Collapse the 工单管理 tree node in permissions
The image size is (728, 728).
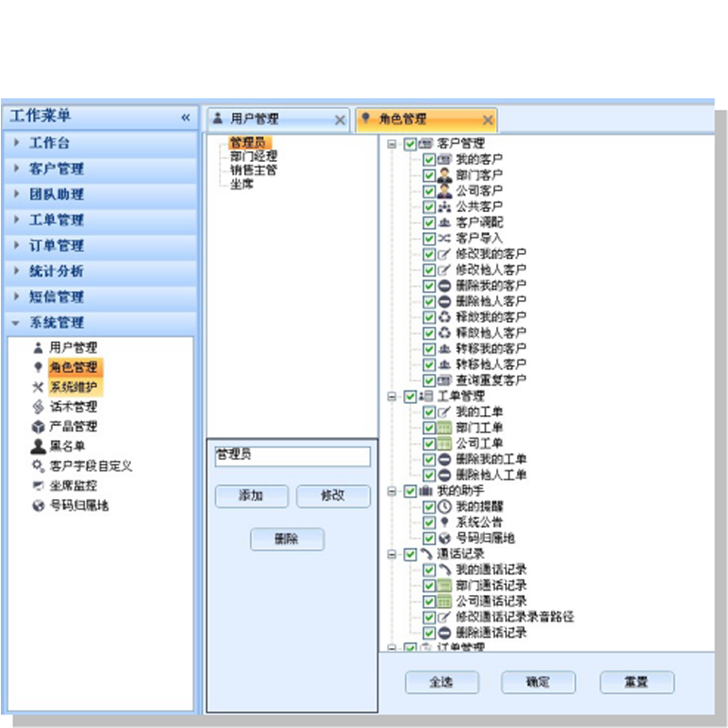392,397
